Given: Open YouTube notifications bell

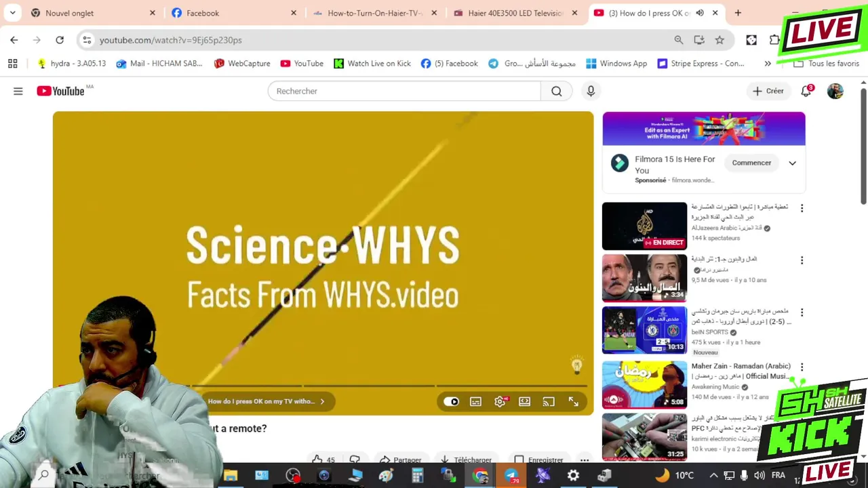Looking at the screenshot, I should pyautogui.click(x=806, y=91).
